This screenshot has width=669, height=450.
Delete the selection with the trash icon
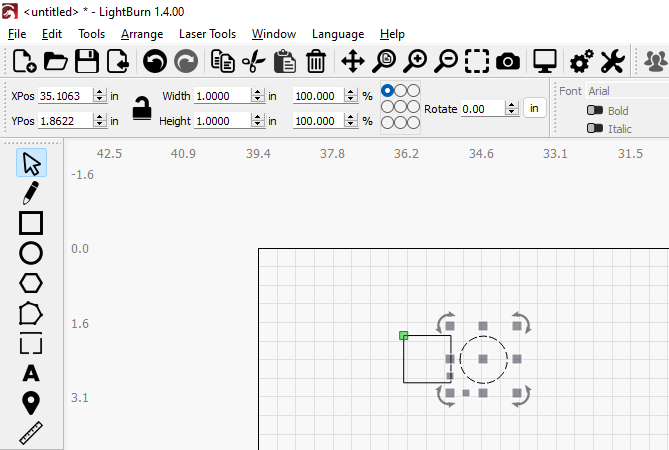316,61
